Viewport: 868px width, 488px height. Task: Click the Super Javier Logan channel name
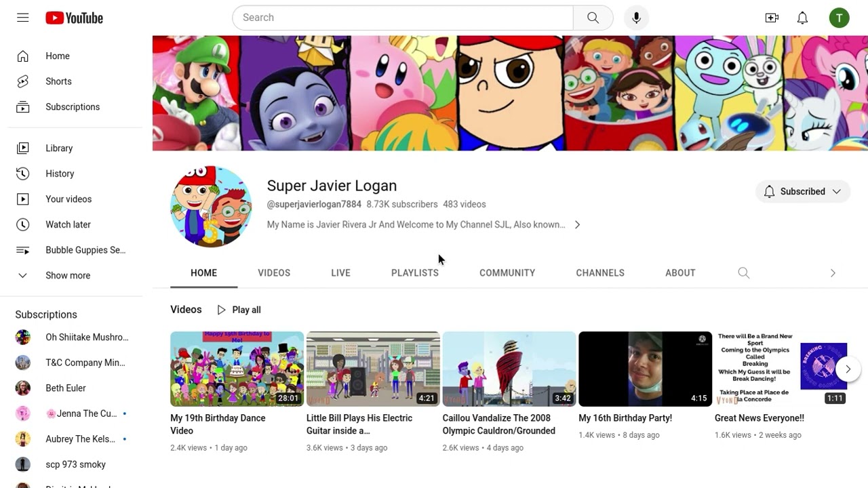[x=332, y=186]
